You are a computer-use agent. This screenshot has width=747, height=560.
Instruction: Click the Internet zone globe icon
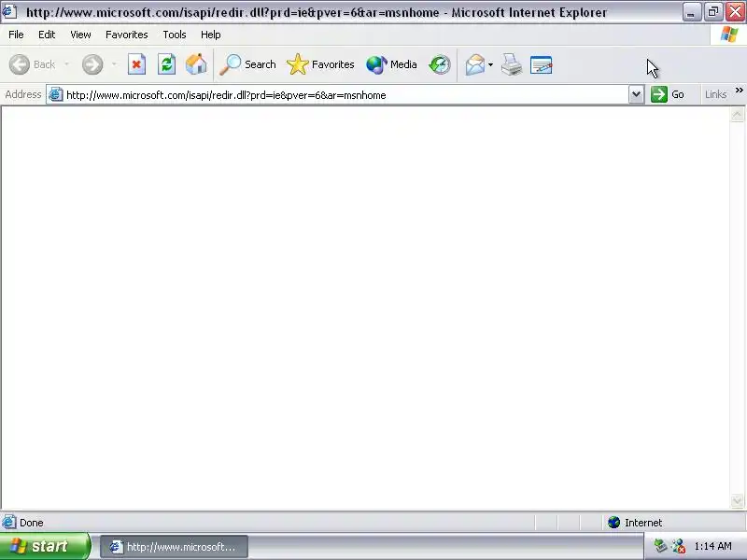click(614, 523)
